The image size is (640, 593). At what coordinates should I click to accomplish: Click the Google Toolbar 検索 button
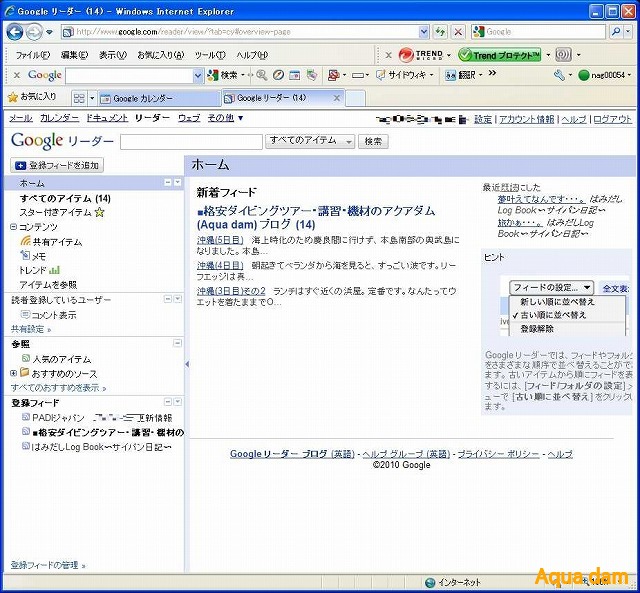[x=223, y=75]
